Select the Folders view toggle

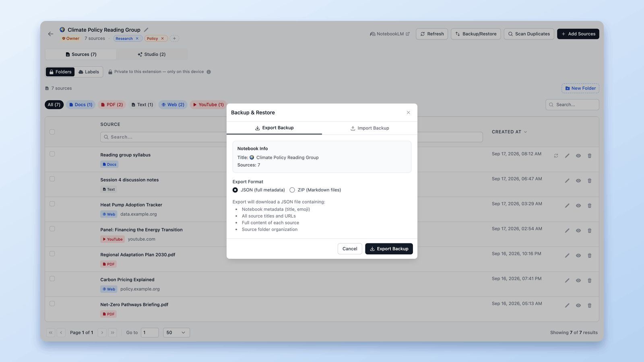coord(60,72)
